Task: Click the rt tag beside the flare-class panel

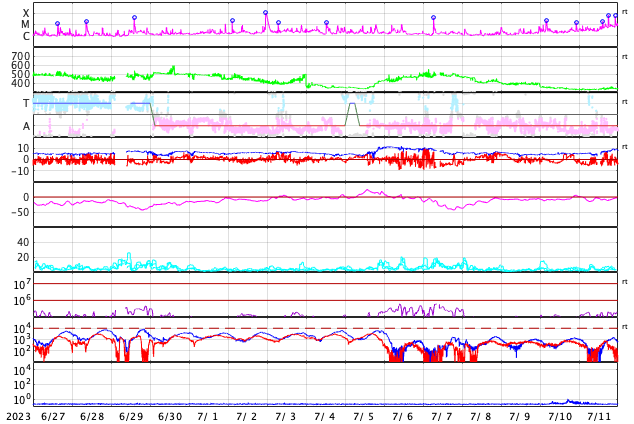Action: (x=625, y=12)
